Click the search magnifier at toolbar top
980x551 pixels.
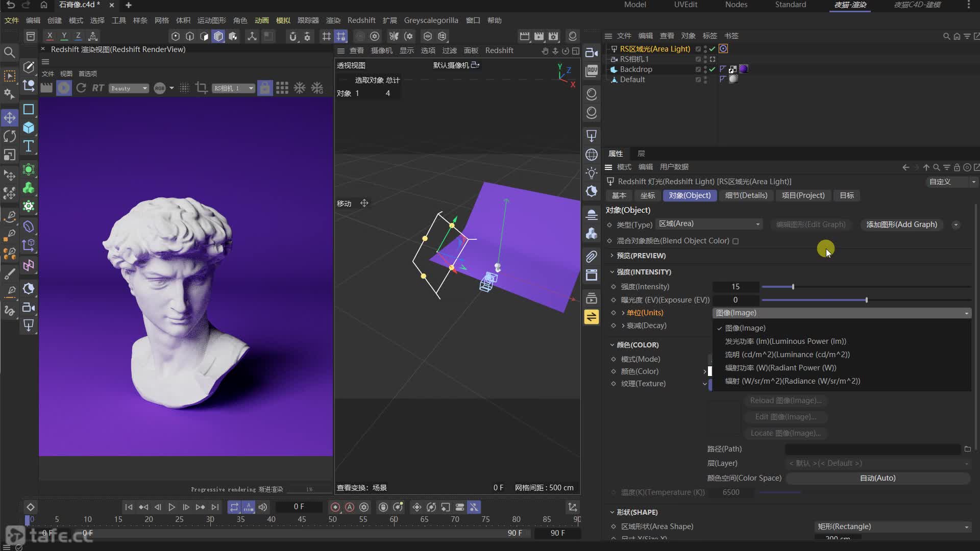[x=9, y=52]
